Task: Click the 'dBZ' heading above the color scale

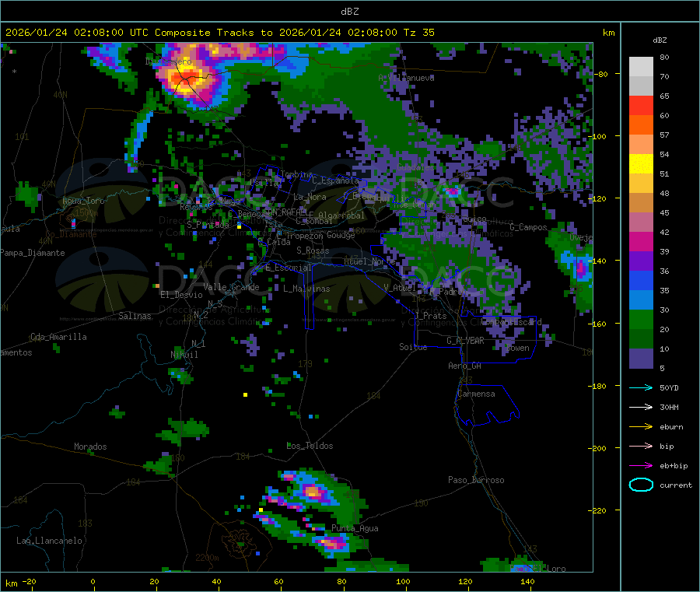Action: [x=660, y=40]
